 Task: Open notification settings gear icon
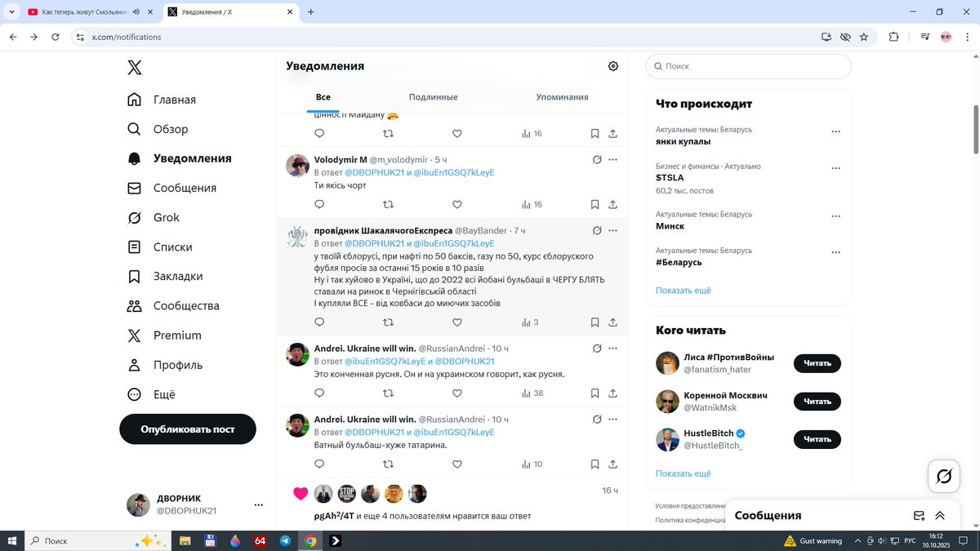click(x=613, y=66)
